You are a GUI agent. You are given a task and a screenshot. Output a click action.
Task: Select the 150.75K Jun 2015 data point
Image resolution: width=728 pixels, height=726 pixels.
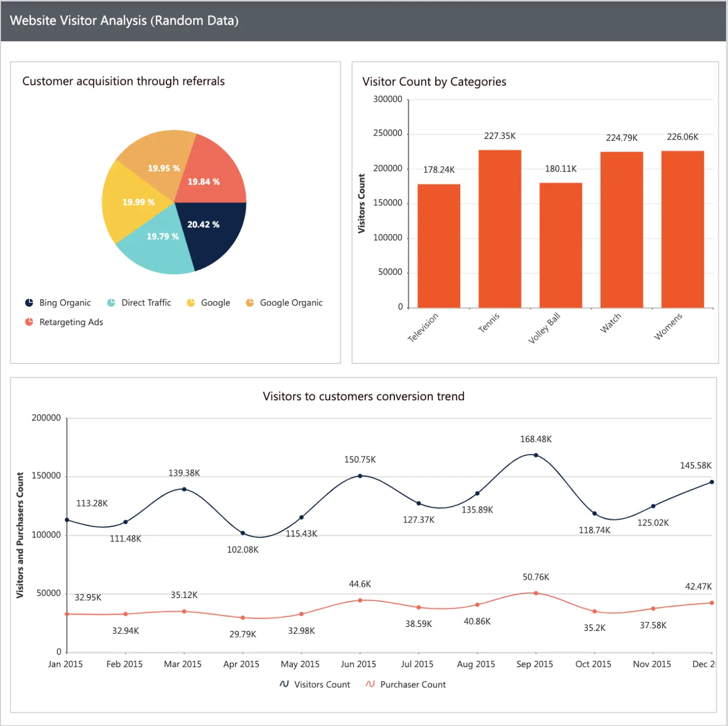tap(360, 475)
